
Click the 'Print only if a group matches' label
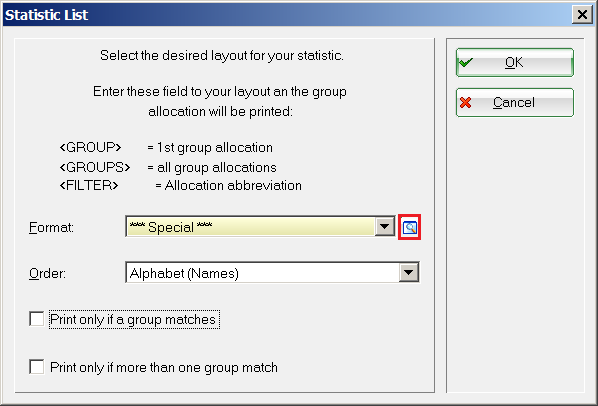[x=134, y=319]
